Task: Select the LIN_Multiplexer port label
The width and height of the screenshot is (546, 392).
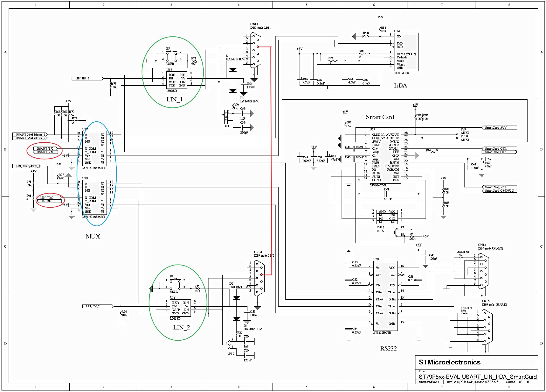Action: pos(26,166)
